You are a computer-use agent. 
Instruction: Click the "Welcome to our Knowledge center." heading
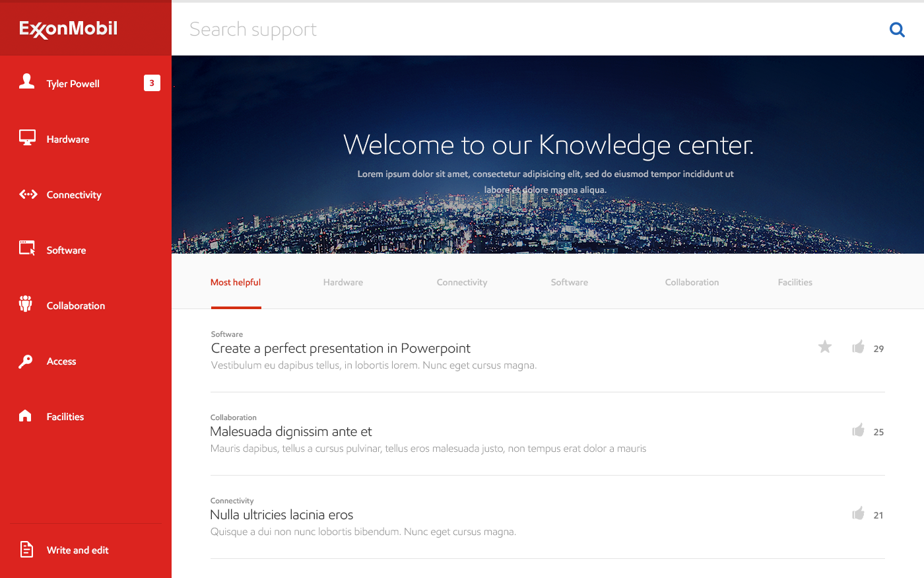pyautogui.click(x=548, y=145)
